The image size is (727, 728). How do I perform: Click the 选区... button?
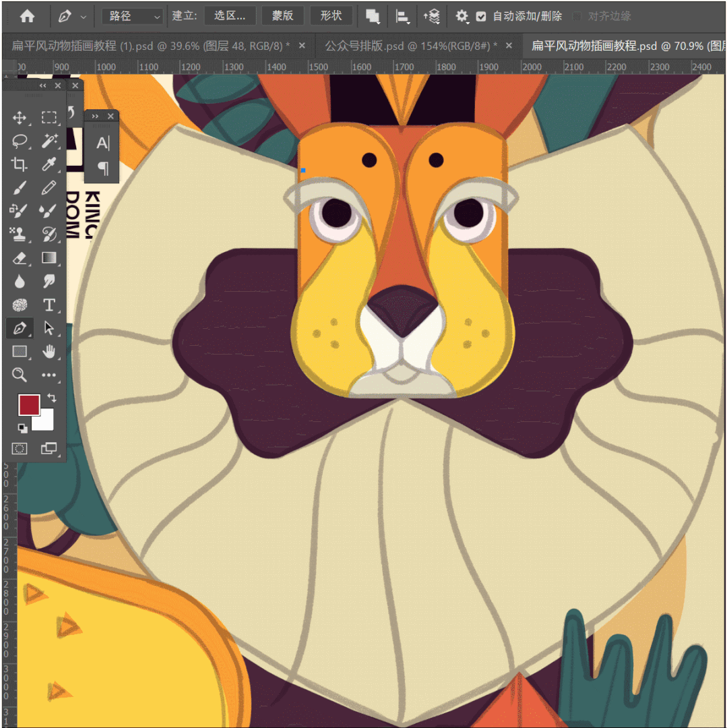coord(230,16)
